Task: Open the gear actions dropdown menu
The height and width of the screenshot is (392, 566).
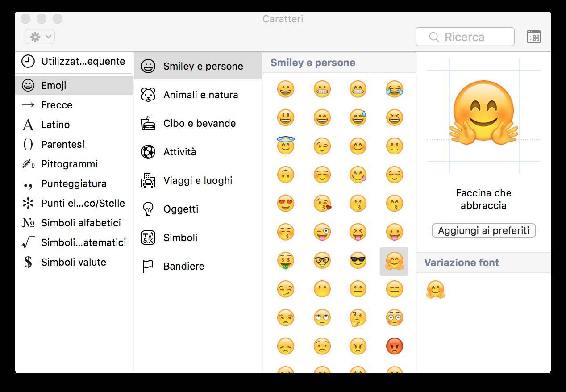Action: tap(40, 37)
